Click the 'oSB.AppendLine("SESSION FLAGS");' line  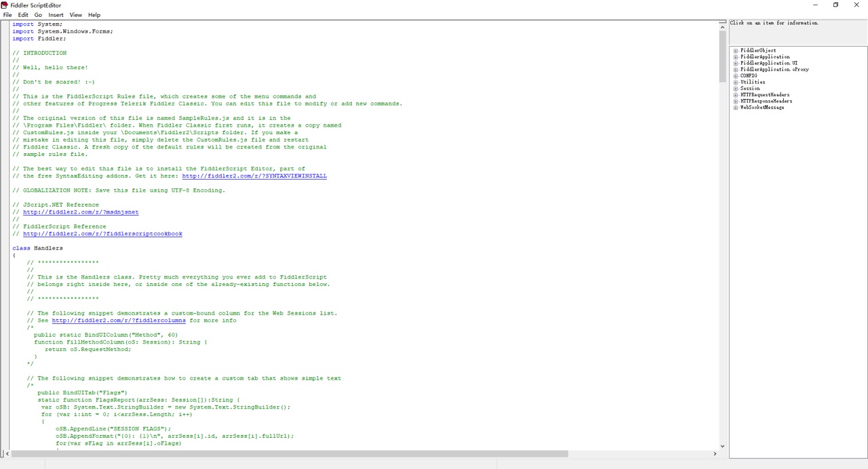click(113, 429)
